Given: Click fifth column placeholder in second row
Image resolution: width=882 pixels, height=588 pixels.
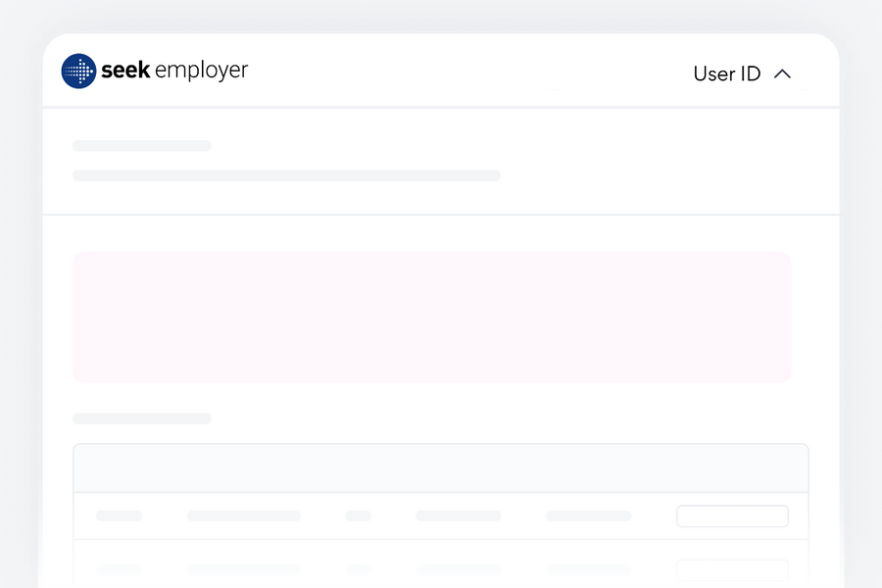Looking at the screenshot, I should [x=588, y=568].
